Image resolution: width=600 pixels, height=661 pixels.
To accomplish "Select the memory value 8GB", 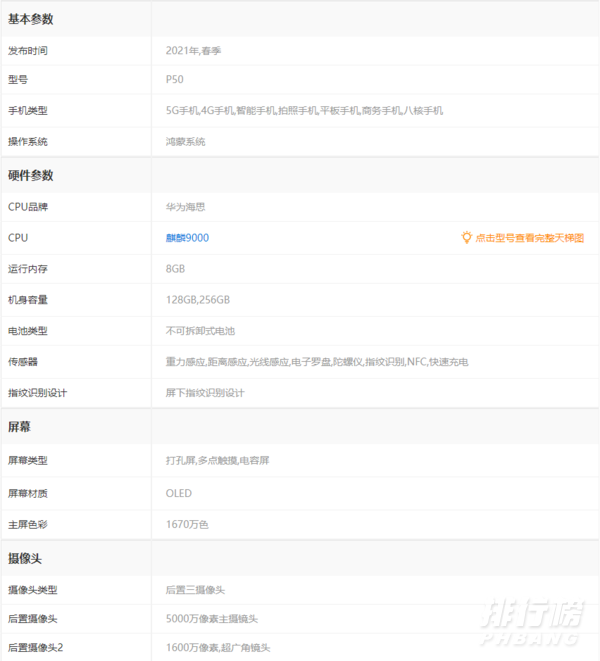I will pyautogui.click(x=175, y=269).
